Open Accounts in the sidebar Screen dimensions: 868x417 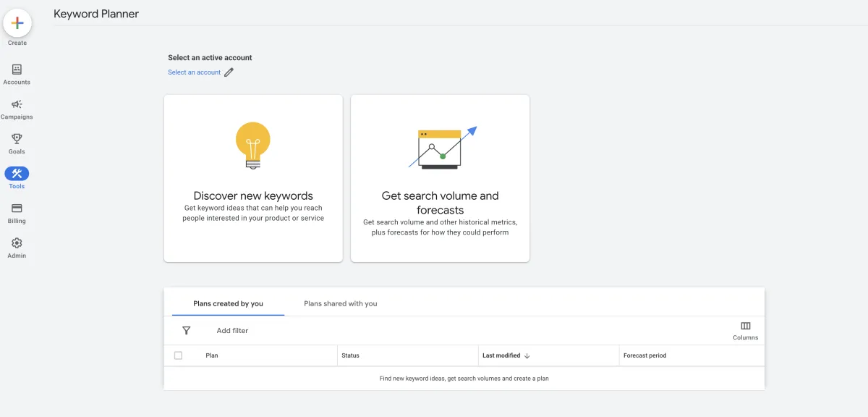pos(17,75)
